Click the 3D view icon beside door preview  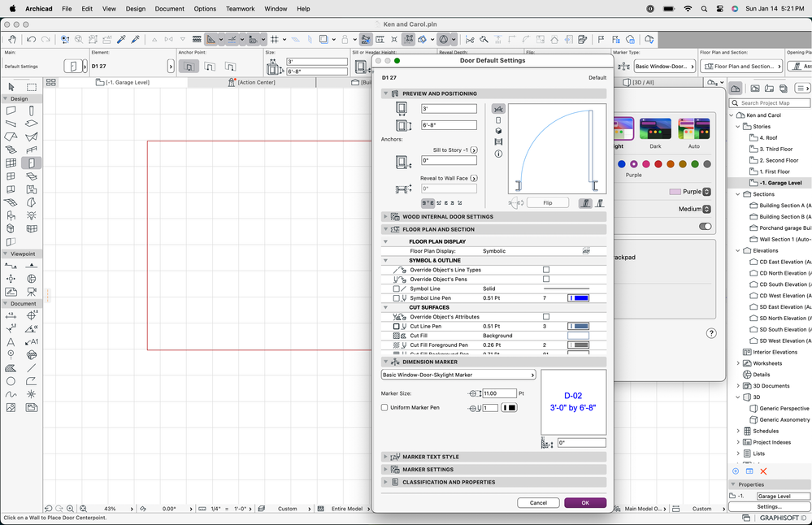tap(498, 131)
